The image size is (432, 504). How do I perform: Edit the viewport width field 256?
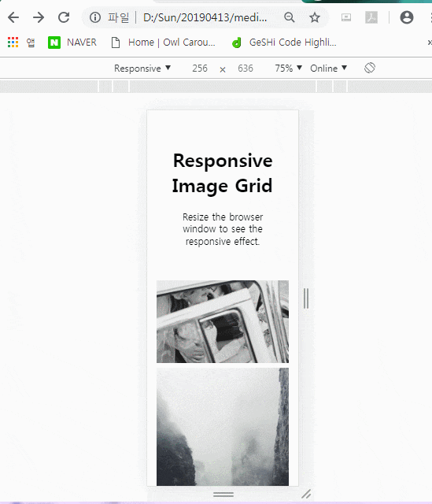[x=200, y=69]
